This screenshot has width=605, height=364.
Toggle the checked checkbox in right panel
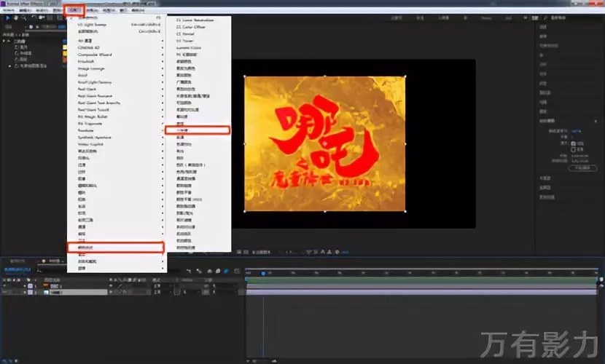tap(572, 143)
